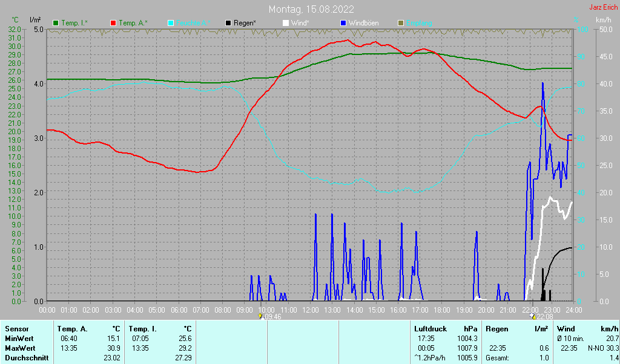Click the maximum outdoor temperature '30.9'

[x=113, y=349]
